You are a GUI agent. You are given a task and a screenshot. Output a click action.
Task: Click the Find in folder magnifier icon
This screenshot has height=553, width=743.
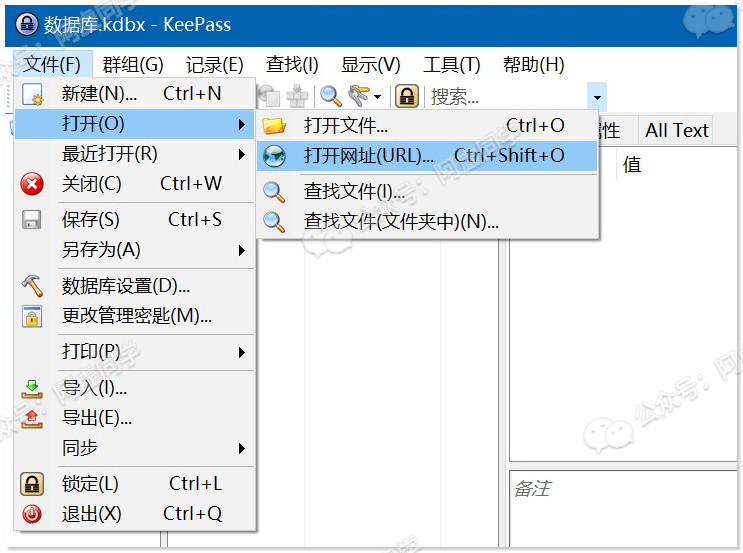click(x=274, y=222)
